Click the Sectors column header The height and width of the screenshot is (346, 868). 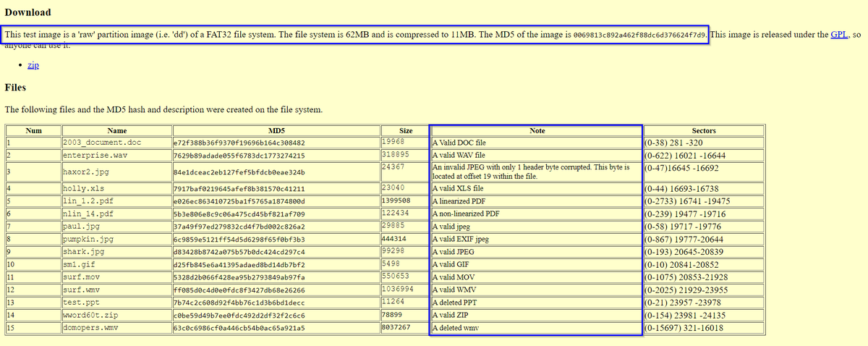coord(703,131)
